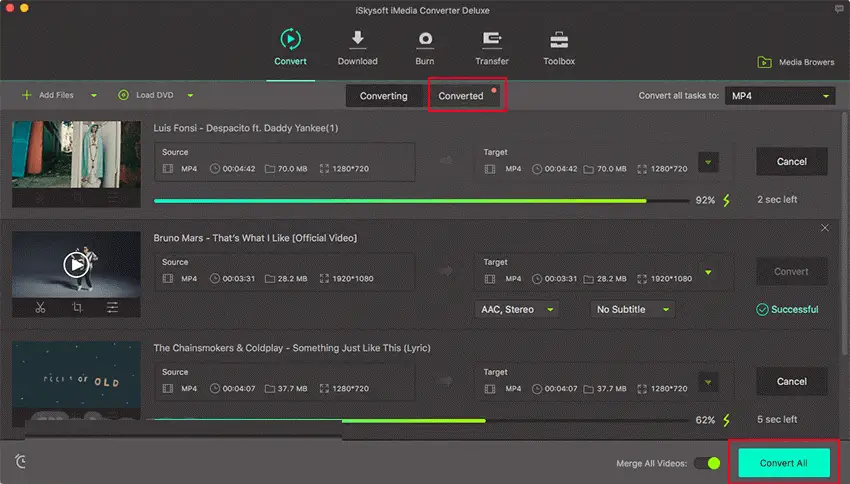Open the AAC, Stereo audio dropdown
This screenshot has width=850, height=484.
(517, 309)
